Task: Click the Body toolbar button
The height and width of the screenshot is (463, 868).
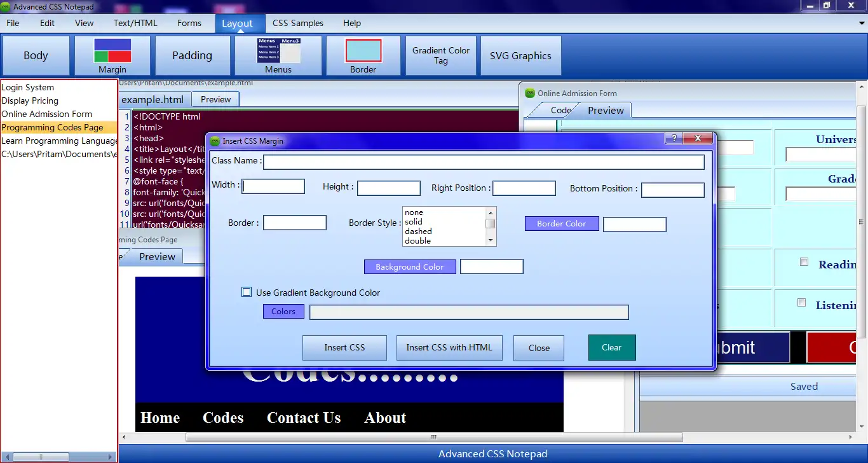Action: (36, 55)
